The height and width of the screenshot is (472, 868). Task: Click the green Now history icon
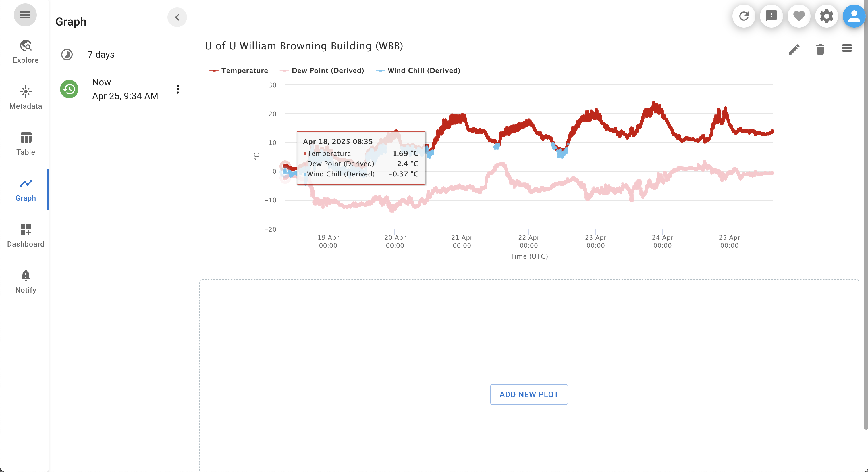(69, 89)
